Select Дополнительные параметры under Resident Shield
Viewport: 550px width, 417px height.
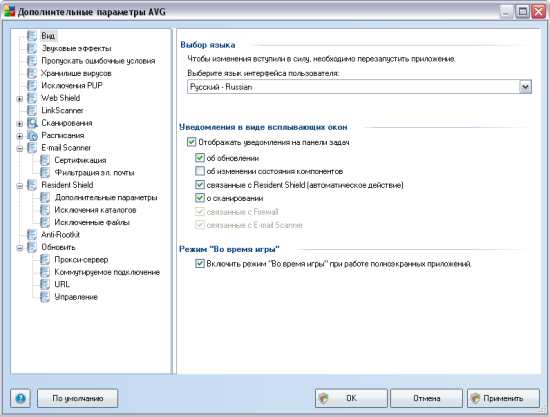tap(106, 197)
